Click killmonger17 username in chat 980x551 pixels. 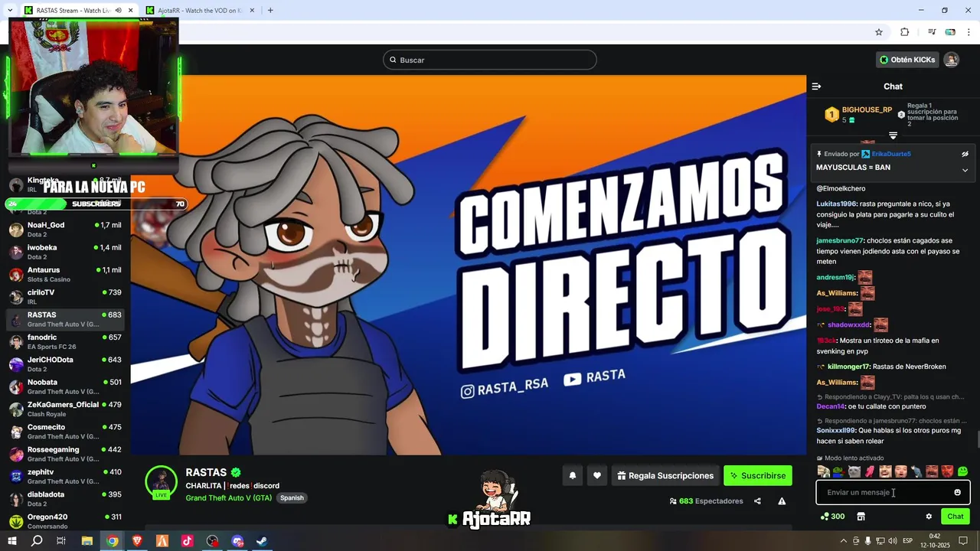click(848, 367)
